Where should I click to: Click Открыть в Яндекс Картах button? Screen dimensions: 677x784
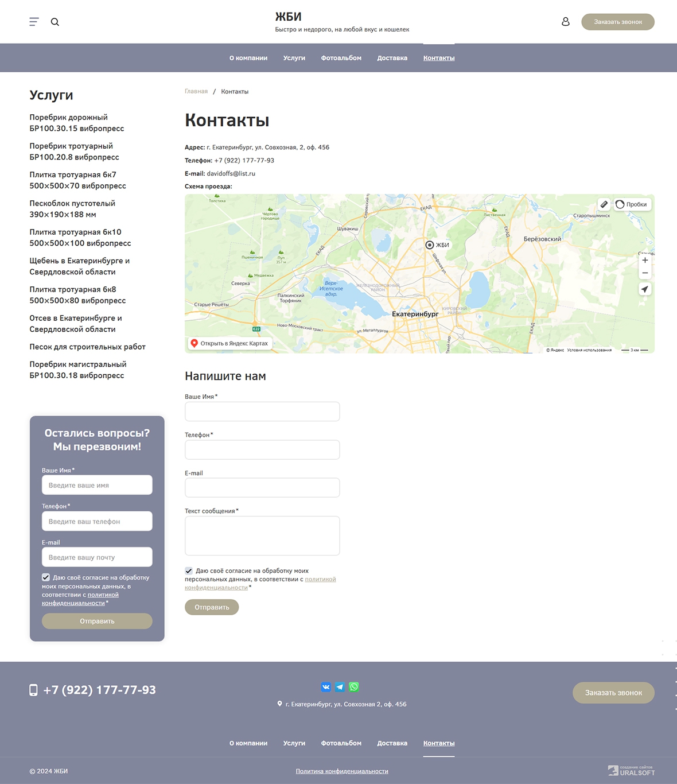click(x=229, y=343)
